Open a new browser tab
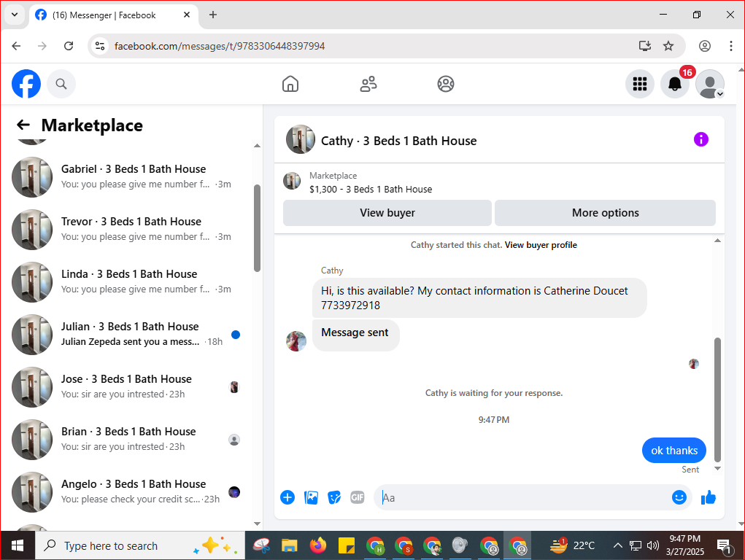745x560 pixels. point(213,15)
